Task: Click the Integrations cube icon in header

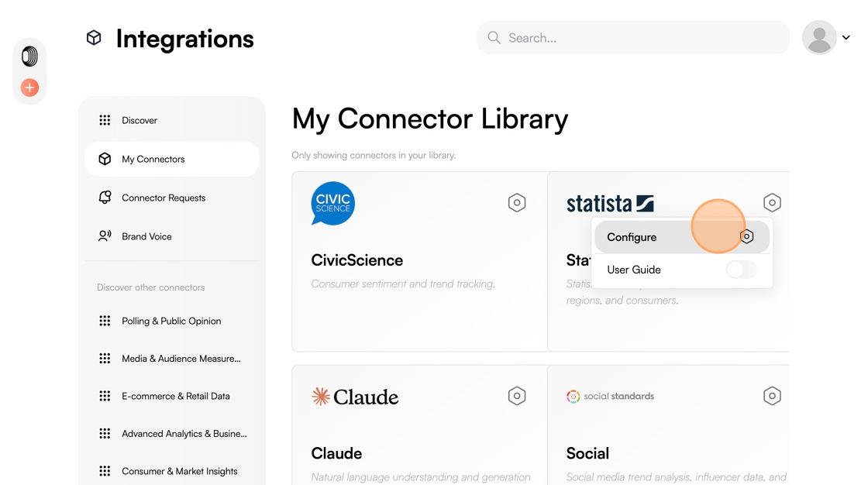Action: tap(94, 38)
